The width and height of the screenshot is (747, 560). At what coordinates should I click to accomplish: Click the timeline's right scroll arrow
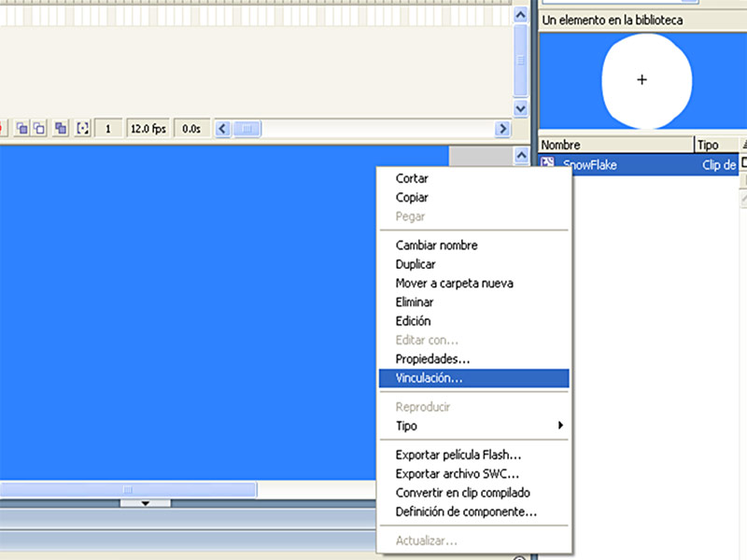502,129
